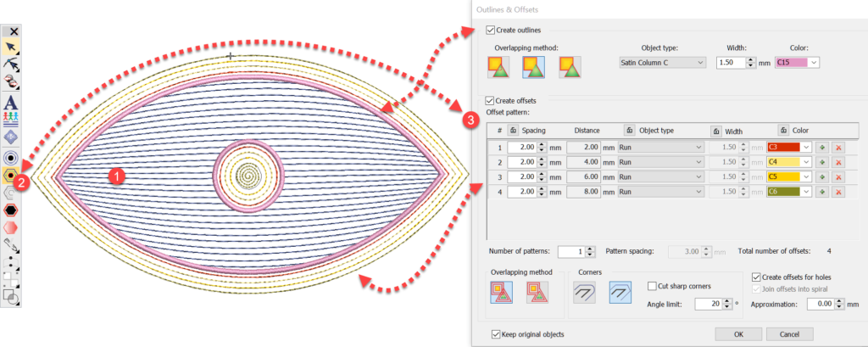Click the Lettering 'A' tool

click(12, 102)
